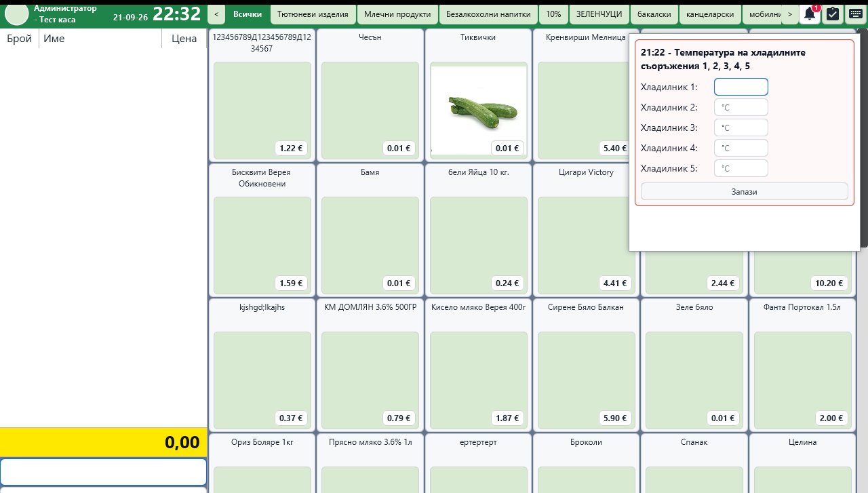Go to previous categories with < arrow
This screenshot has width=868, height=493.
tap(216, 14)
